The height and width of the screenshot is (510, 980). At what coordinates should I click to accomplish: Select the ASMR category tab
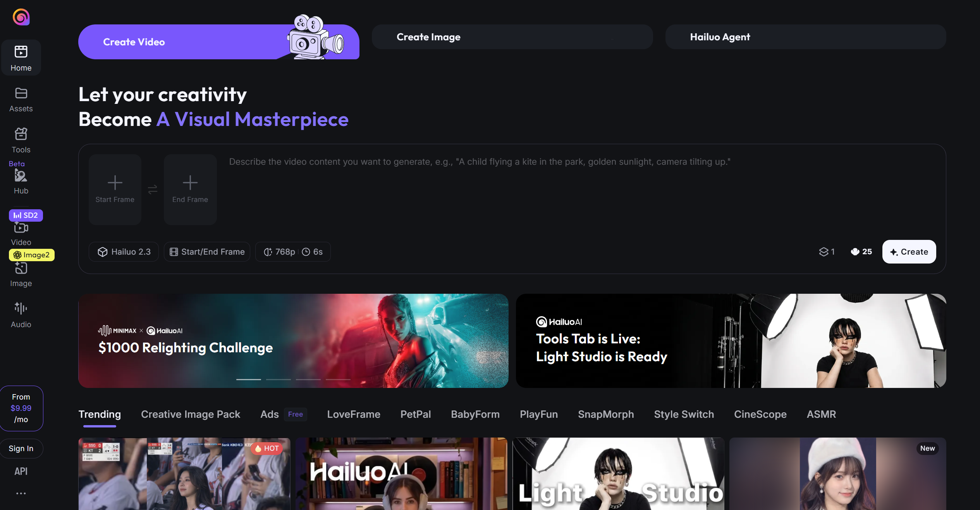coord(821,414)
